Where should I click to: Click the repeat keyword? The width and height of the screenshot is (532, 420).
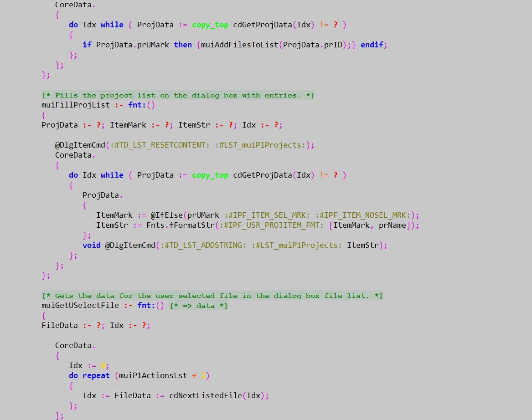(x=96, y=375)
